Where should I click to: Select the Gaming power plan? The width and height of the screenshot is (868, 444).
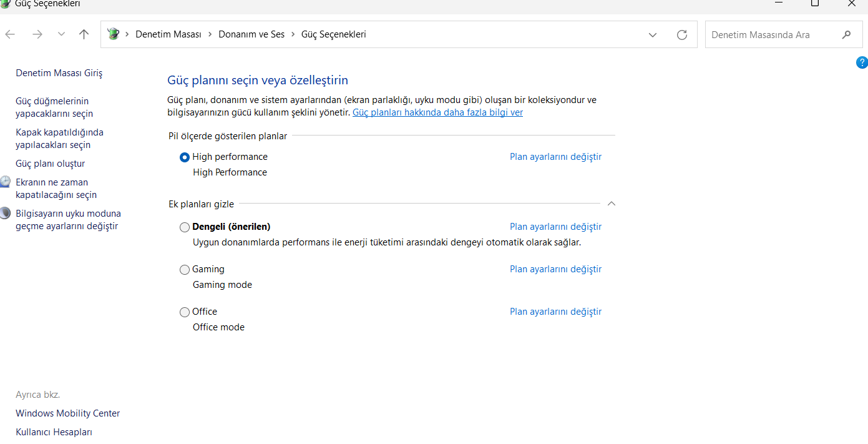pos(185,270)
